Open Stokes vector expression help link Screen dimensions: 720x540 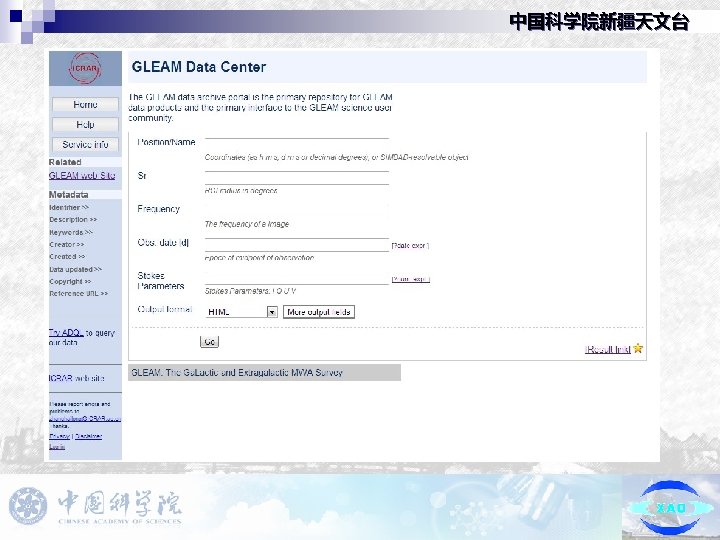[411, 279]
